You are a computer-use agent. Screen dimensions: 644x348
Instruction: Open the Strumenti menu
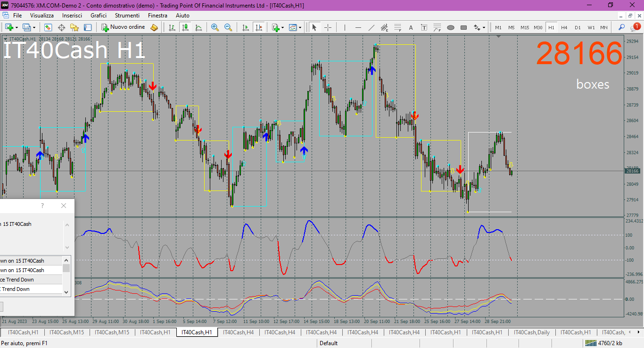[x=127, y=16]
